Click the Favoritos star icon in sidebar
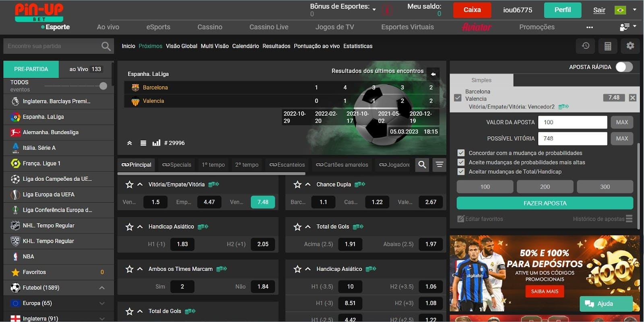This screenshot has height=322, width=644. 15,272
